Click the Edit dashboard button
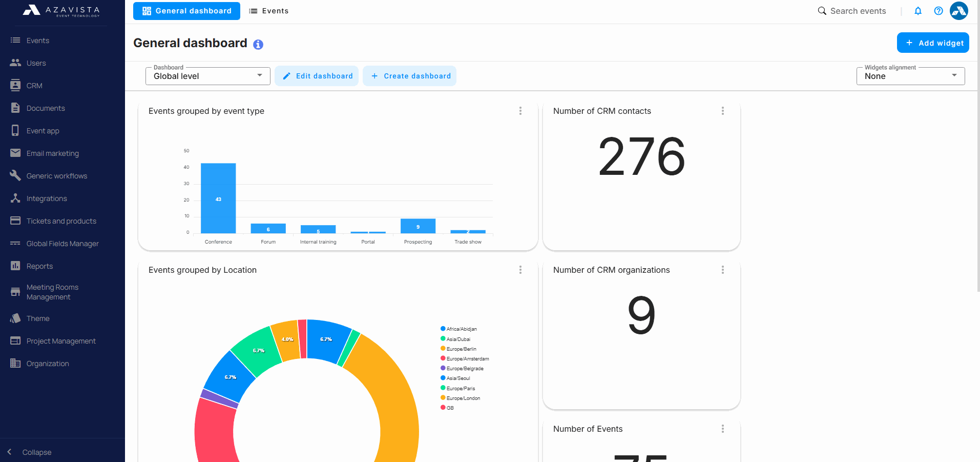Screen dimensions: 980x462 click(x=317, y=76)
